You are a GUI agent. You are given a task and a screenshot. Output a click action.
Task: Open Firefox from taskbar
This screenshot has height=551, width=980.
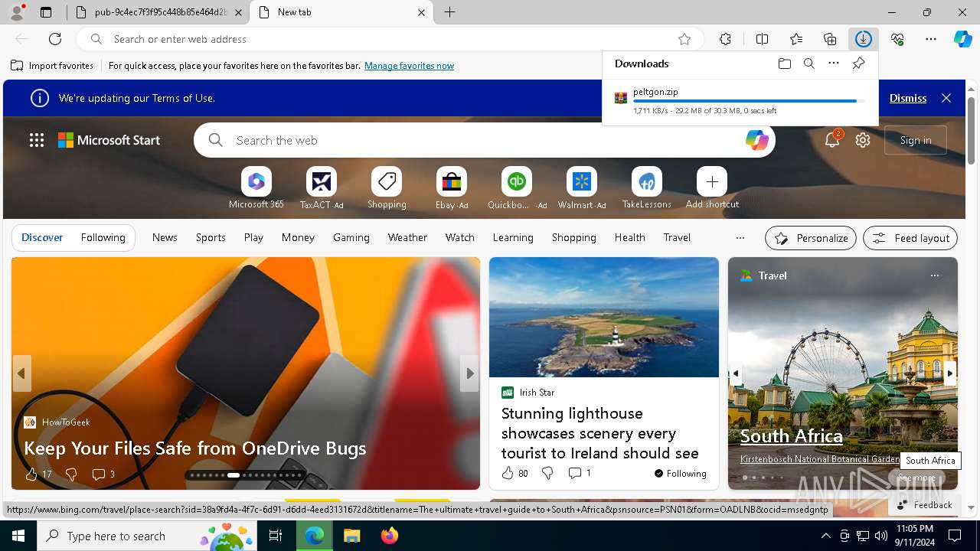(x=390, y=536)
